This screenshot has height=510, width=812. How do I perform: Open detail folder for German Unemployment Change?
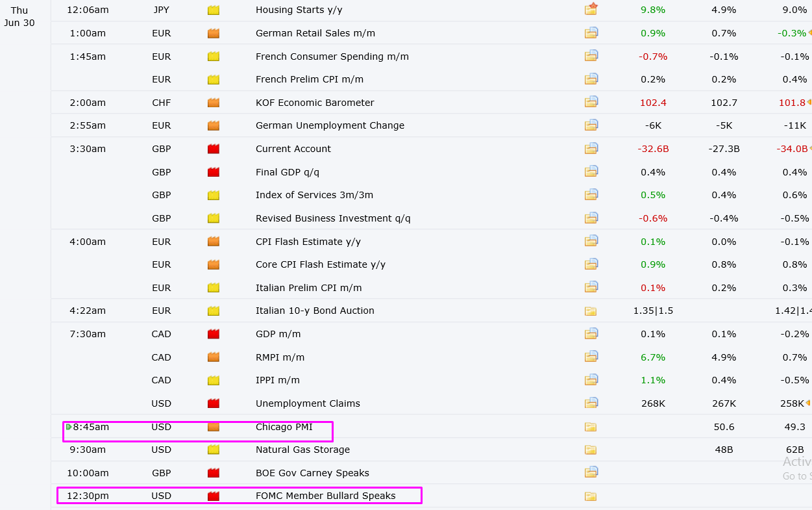pyautogui.click(x=591, y=125)
